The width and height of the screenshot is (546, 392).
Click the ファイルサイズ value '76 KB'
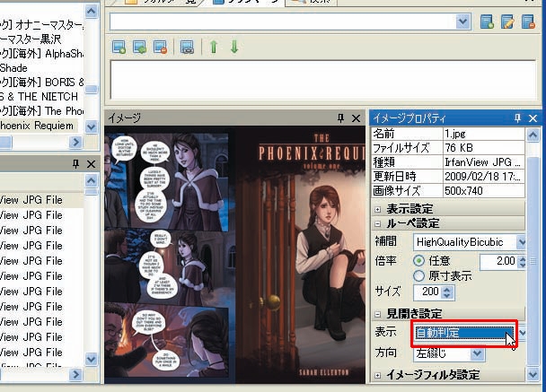[484, 148]
